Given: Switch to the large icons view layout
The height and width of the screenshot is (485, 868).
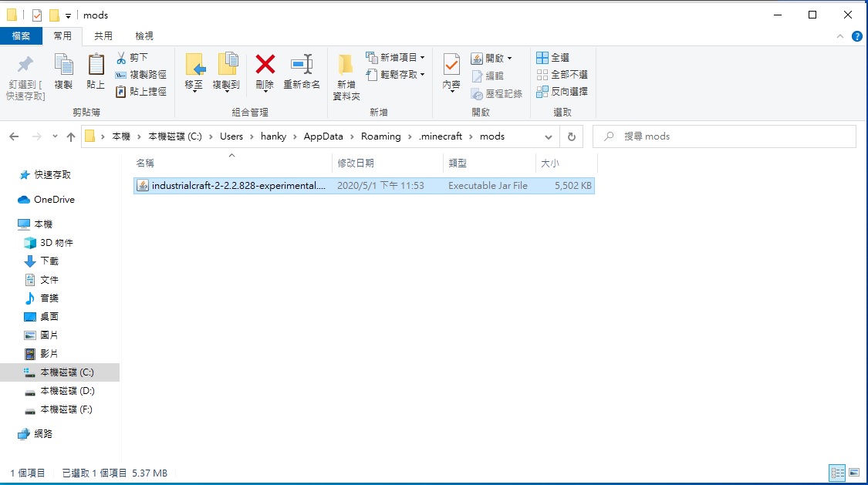Looking at the screenshot, I should [854, 473].
